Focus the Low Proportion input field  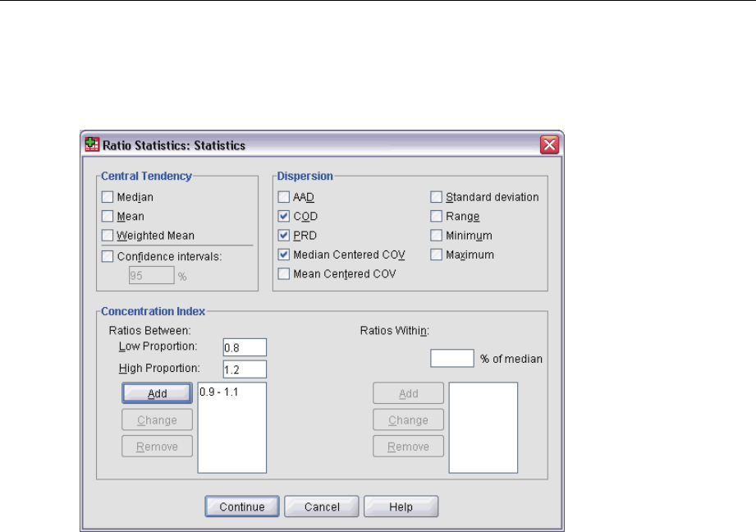coord(245,347)
